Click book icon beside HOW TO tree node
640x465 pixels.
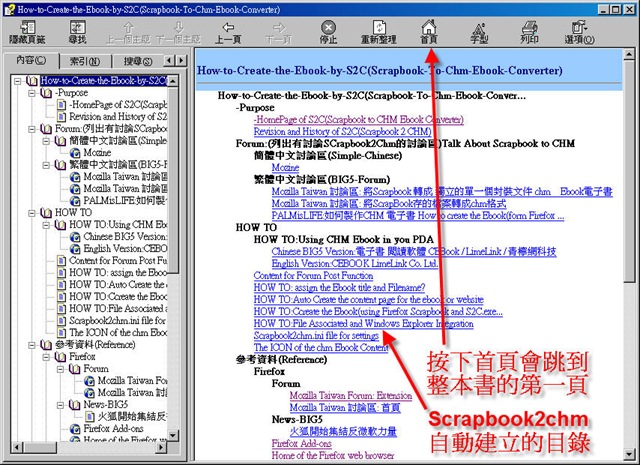[46, 213]
